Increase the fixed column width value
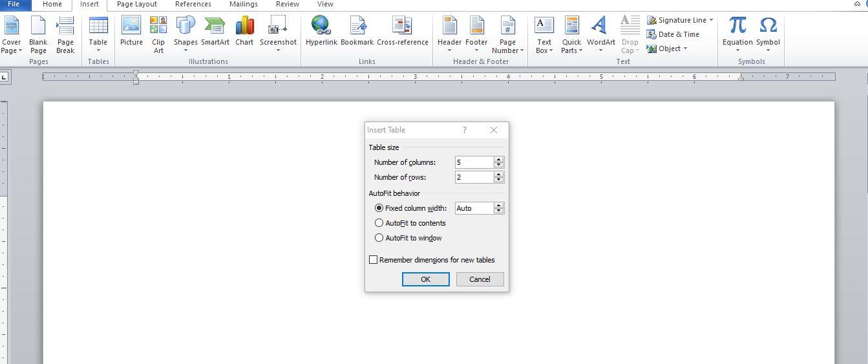Viewport: 868px width, 364px height. pos(498,205)
